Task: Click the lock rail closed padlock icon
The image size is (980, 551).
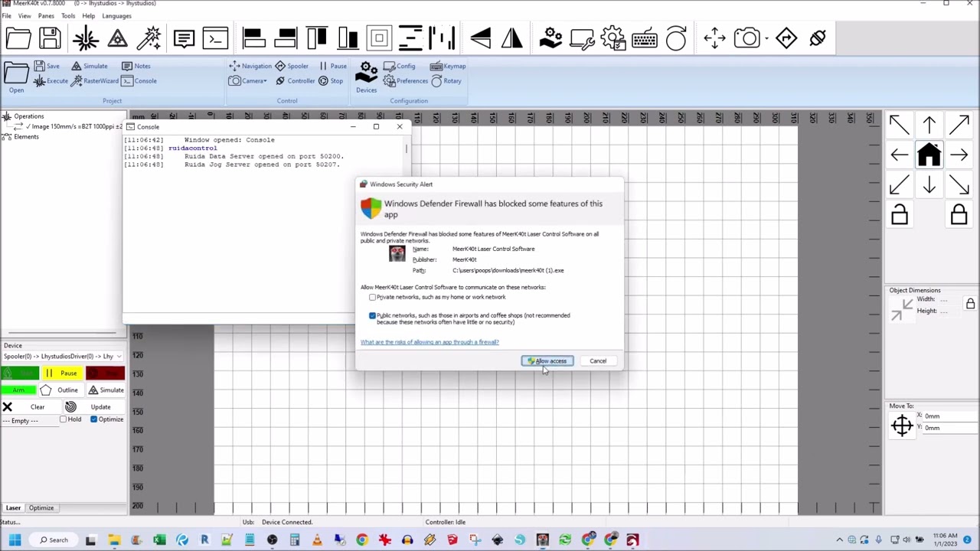Action: [959, 215]
